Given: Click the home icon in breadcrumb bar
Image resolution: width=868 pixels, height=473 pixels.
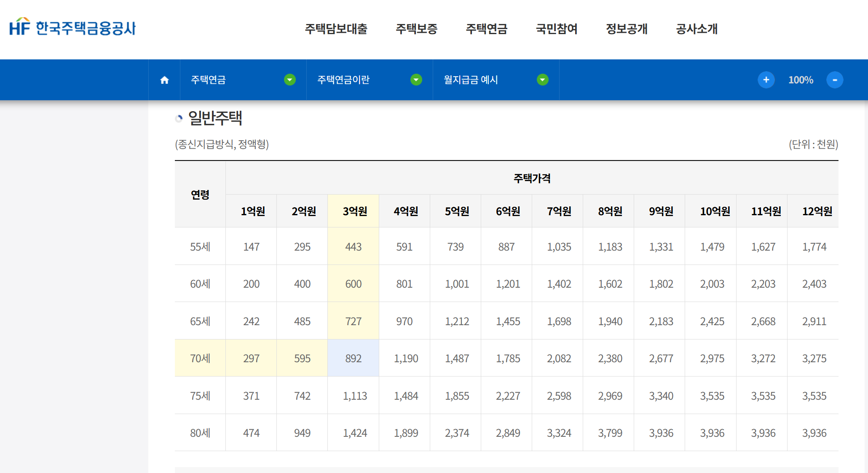Looking at the screenshot, I should pos(164,80).
